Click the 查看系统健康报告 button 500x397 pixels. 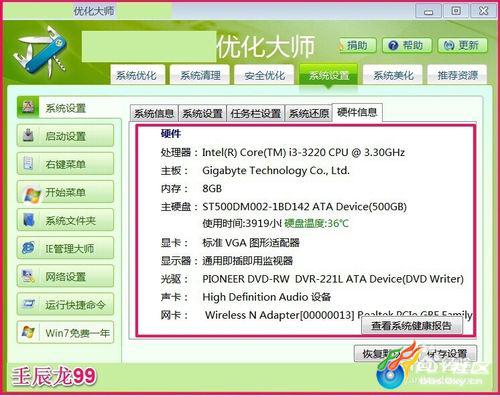(412, 326)
